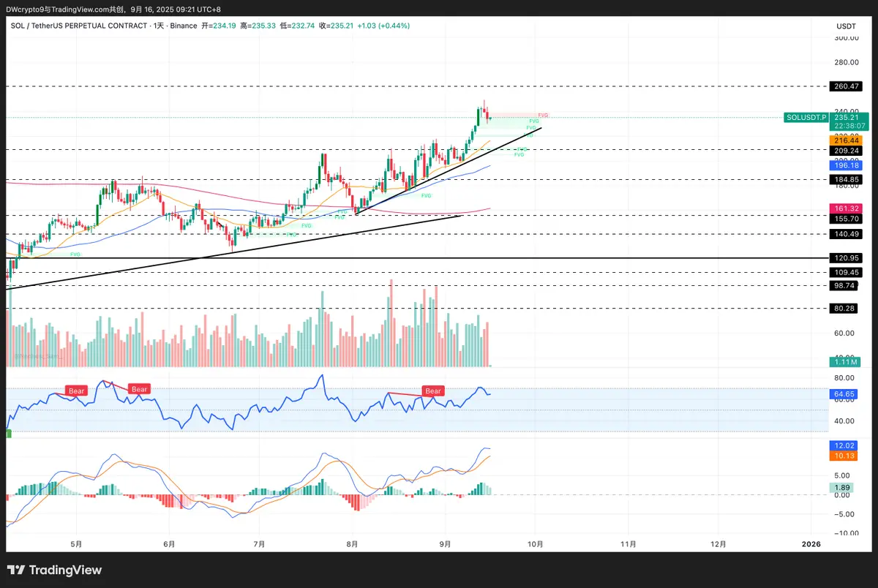
Task: Click the 1.11M volume value tag
Action: click(847, 361)
